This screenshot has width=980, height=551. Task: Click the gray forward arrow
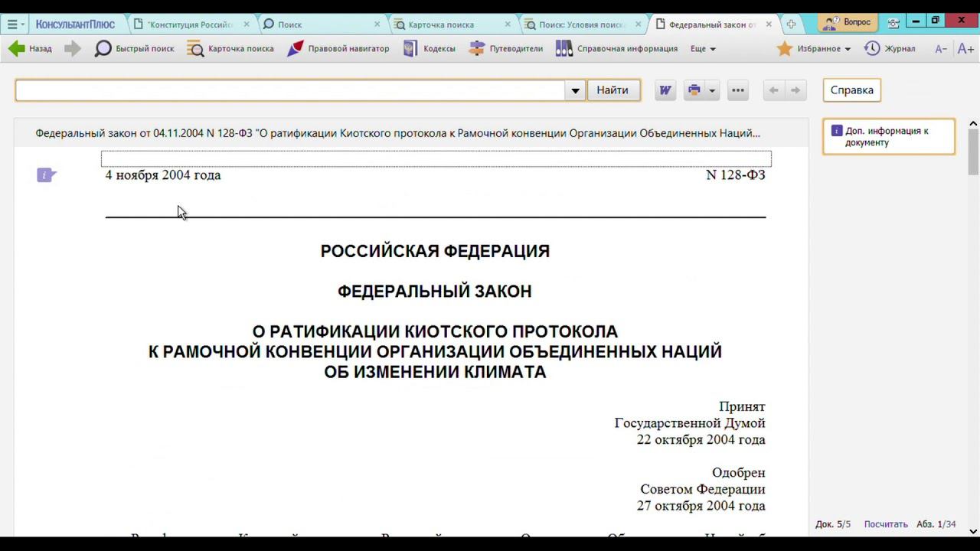point(73,48)
